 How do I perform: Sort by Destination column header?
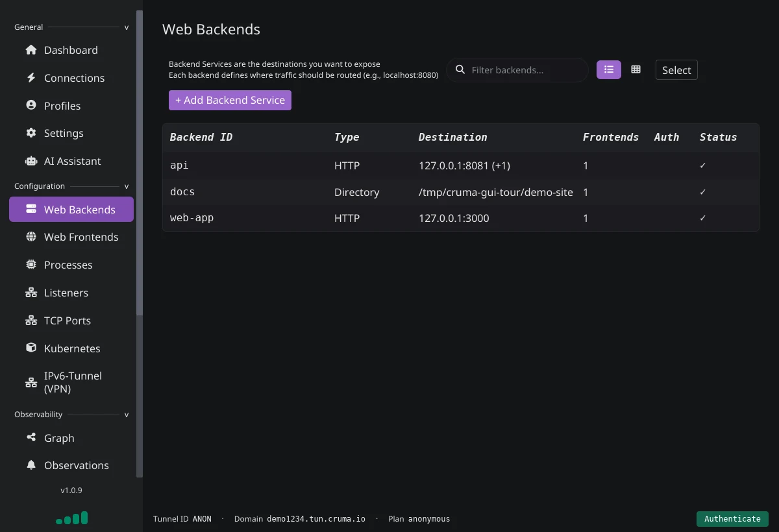click(452, 137)
